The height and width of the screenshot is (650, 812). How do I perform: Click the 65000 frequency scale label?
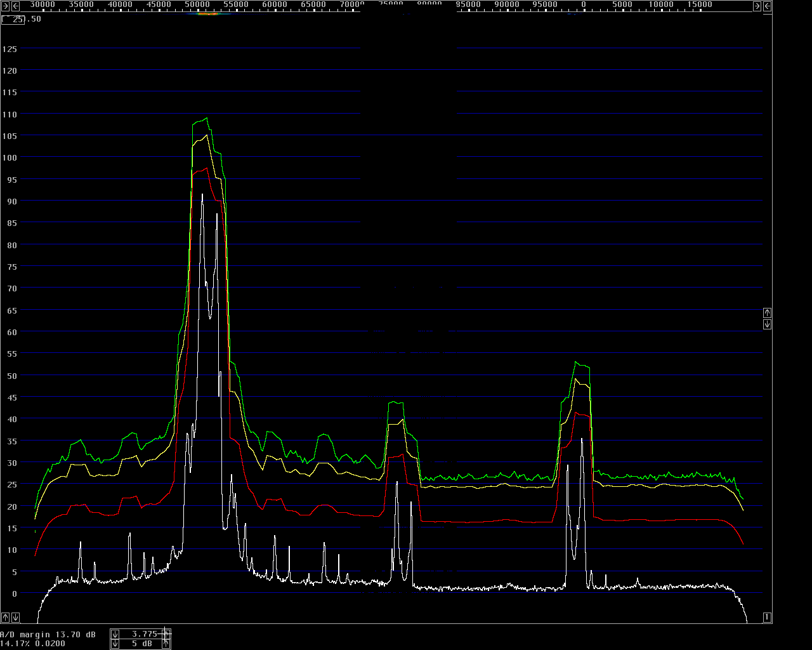point(313,4)
